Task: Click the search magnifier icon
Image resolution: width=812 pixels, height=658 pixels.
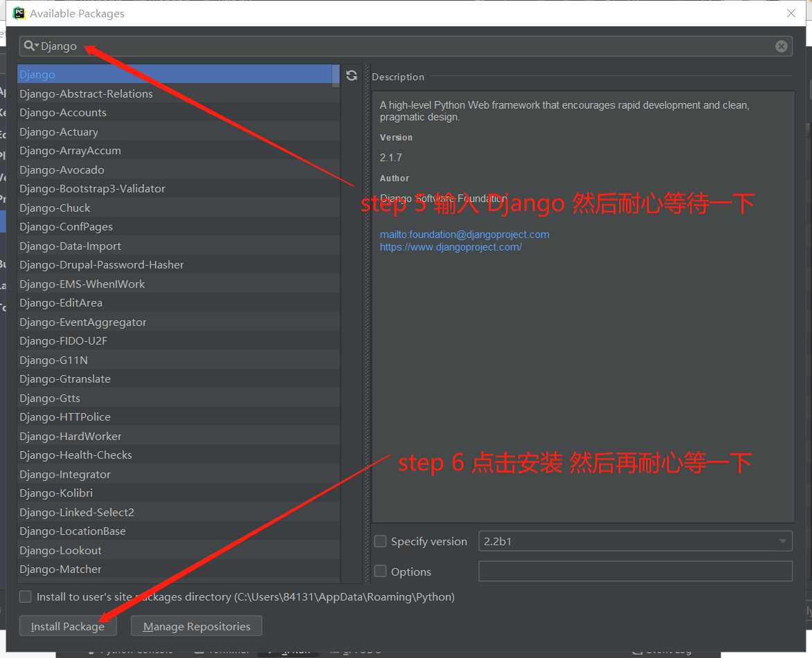Action: [29, 46]
